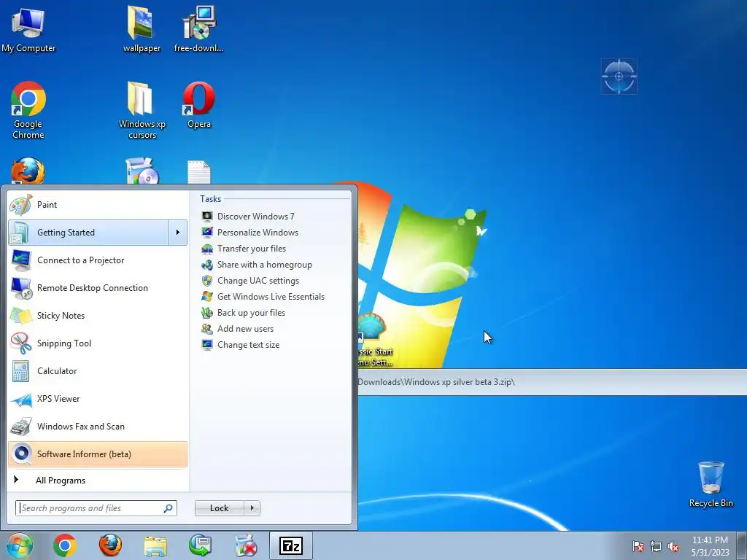The image size is (747, 560).
Task: Open Paint from the Start menu
Action: click(98, 205)
